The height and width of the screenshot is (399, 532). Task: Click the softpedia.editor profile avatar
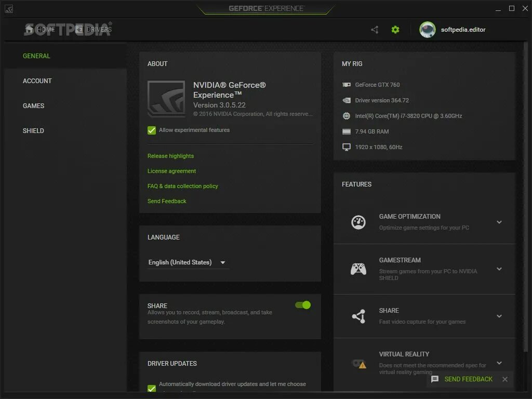pos(428,30)
